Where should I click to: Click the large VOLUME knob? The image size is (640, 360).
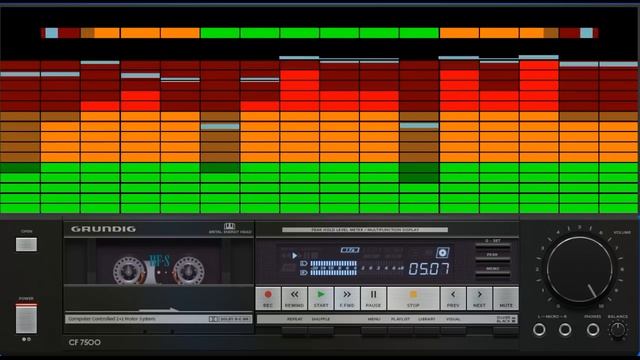[580, 270]
